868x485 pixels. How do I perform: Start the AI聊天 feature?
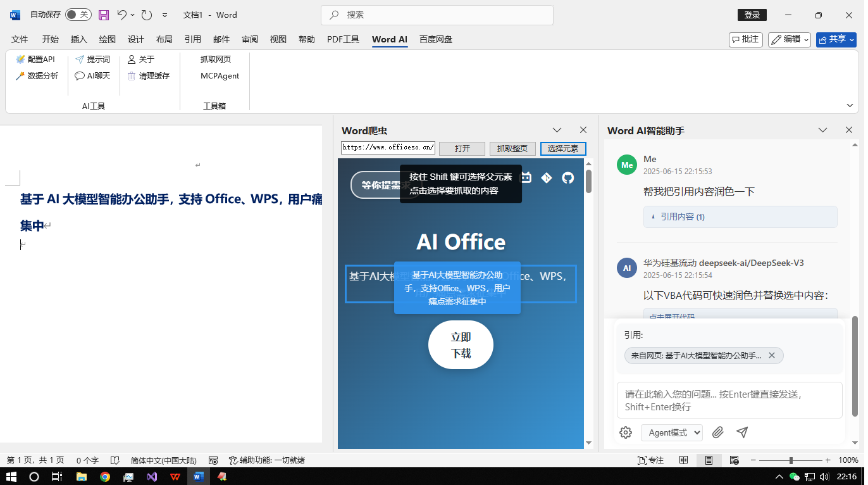pos(92,75)
